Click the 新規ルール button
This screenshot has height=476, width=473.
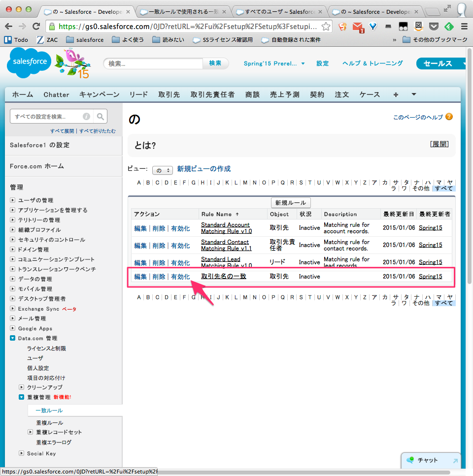pyautogui.click(x=291, y=203)
